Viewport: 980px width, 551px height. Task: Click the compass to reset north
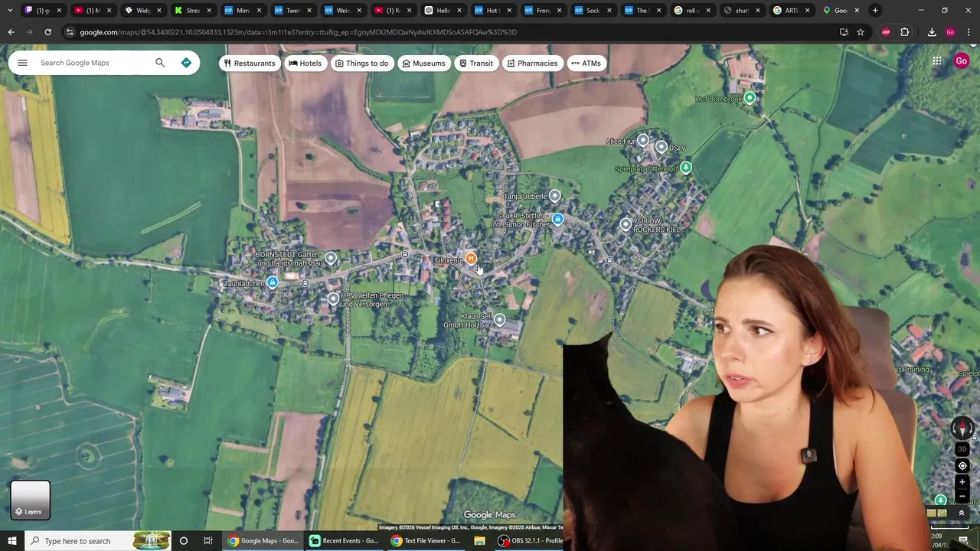962,429
